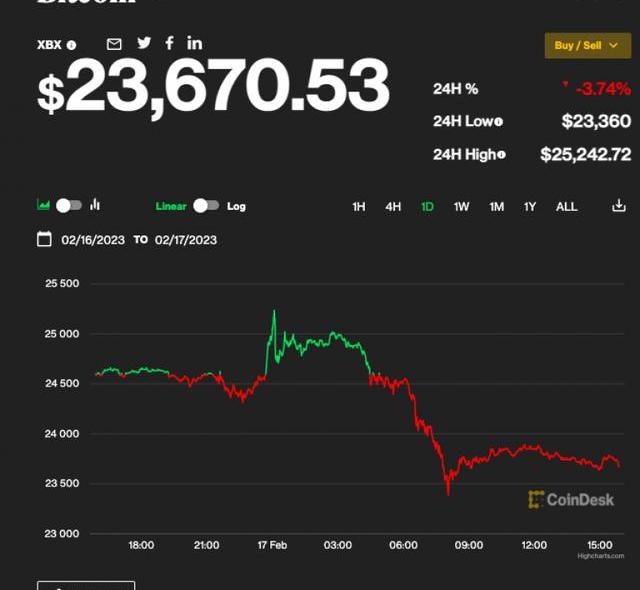The image size is (640, 590).
Task: Share via the email envelope icon
Action: coord(114,43)
